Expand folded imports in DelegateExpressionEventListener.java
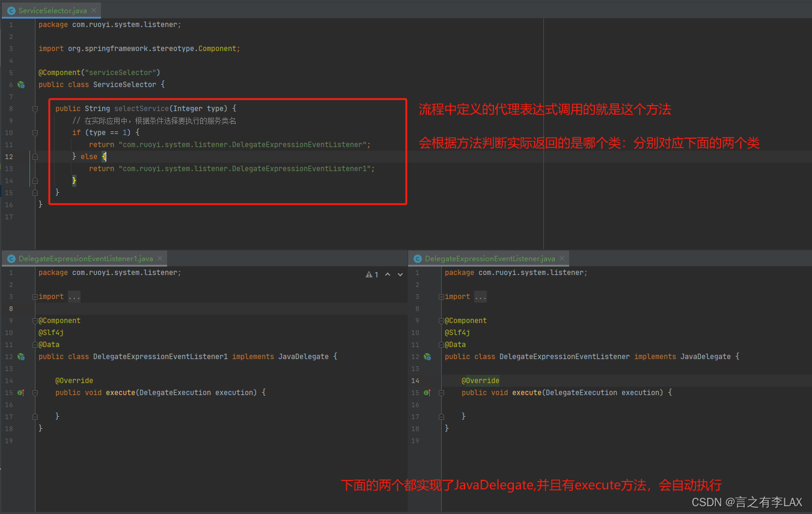The image size is (812, 514). [442, 297]
